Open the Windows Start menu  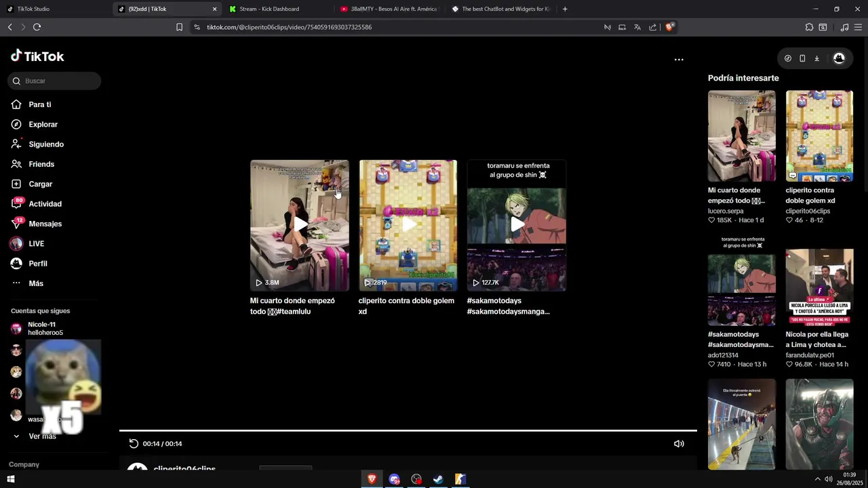pos(10,479)
